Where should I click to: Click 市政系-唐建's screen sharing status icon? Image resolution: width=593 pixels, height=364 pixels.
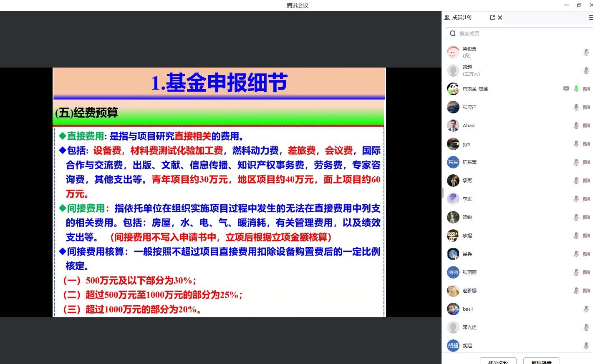pos(566,88)
